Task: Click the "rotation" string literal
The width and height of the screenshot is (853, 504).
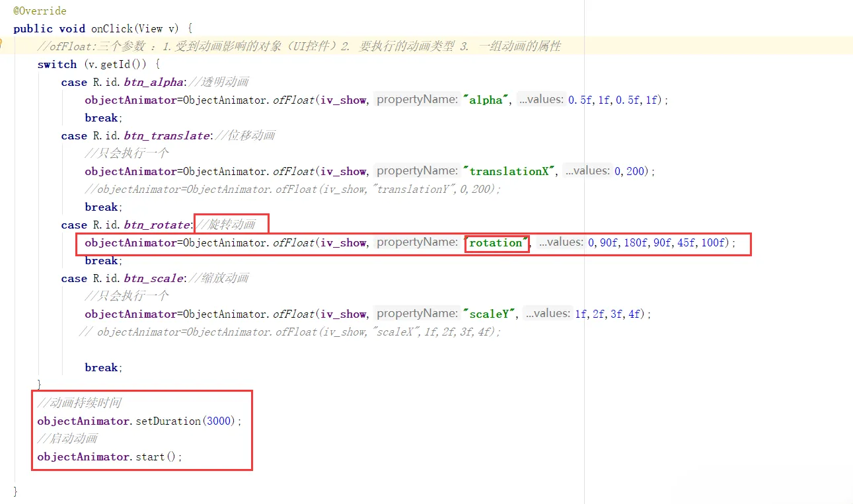Action: [496, 242]
